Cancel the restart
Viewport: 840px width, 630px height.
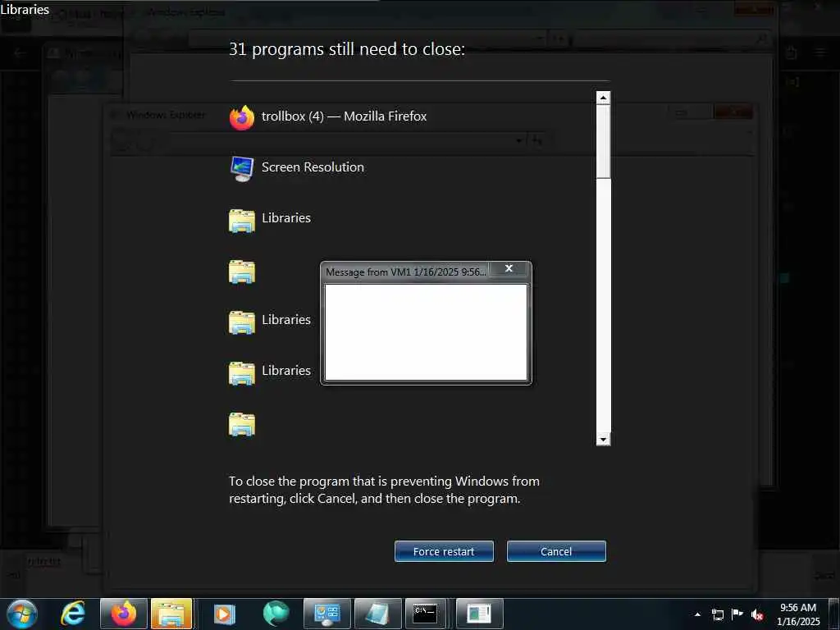pos(556,551)
